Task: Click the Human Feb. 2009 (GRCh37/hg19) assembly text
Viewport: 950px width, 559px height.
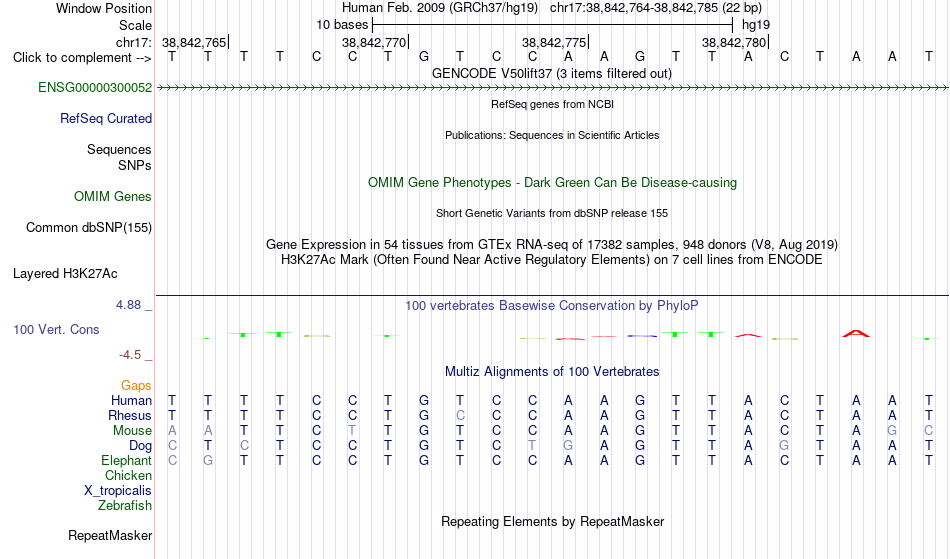Action: 440,8
